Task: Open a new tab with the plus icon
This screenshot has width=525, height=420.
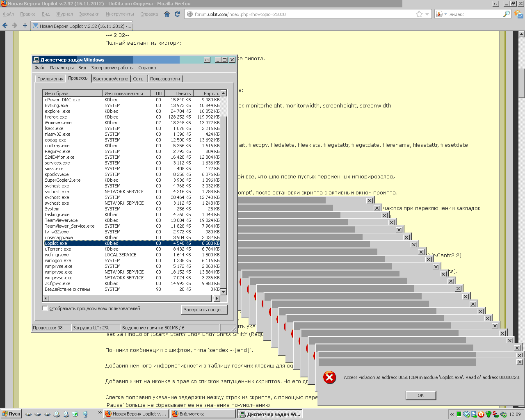Action: pyautogui.click(x=25, y=25)
